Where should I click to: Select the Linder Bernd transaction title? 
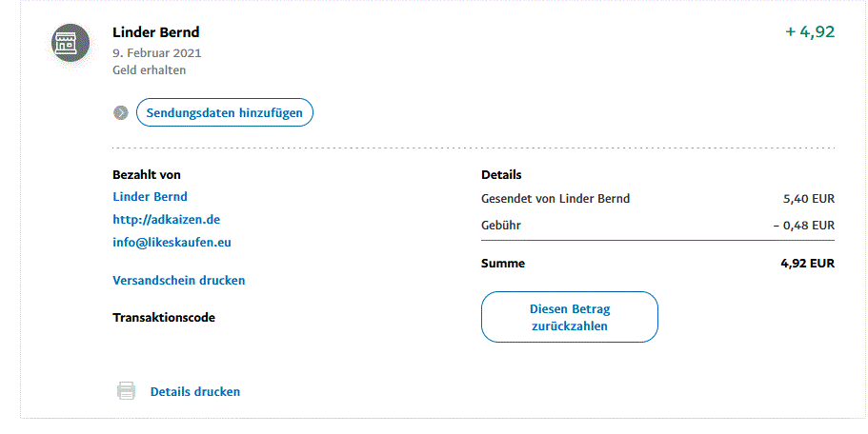tap(156, 32)
